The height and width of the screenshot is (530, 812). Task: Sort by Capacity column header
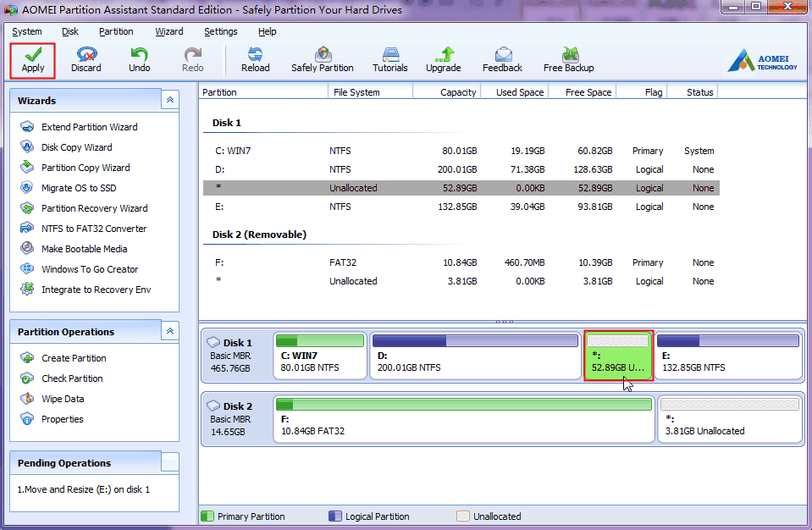[x=447, y=92]
